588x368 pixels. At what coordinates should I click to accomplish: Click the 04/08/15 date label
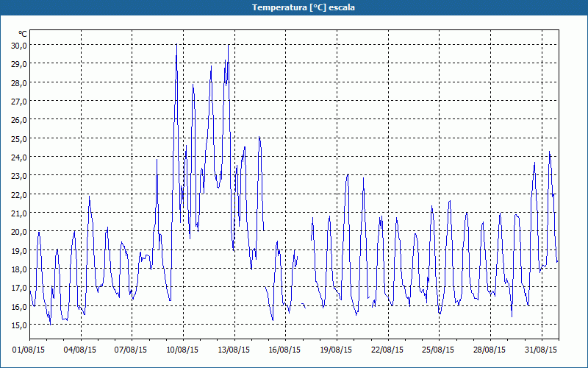click(x=80, y=350)
